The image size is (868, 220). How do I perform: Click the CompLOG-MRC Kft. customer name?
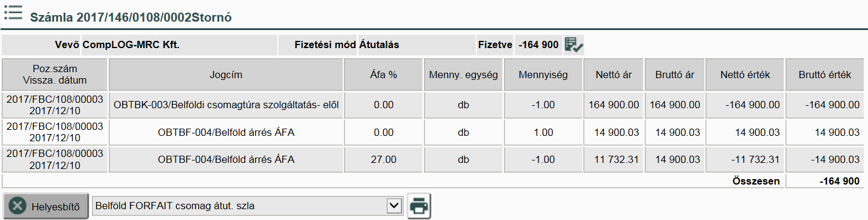tap(131, 45)
